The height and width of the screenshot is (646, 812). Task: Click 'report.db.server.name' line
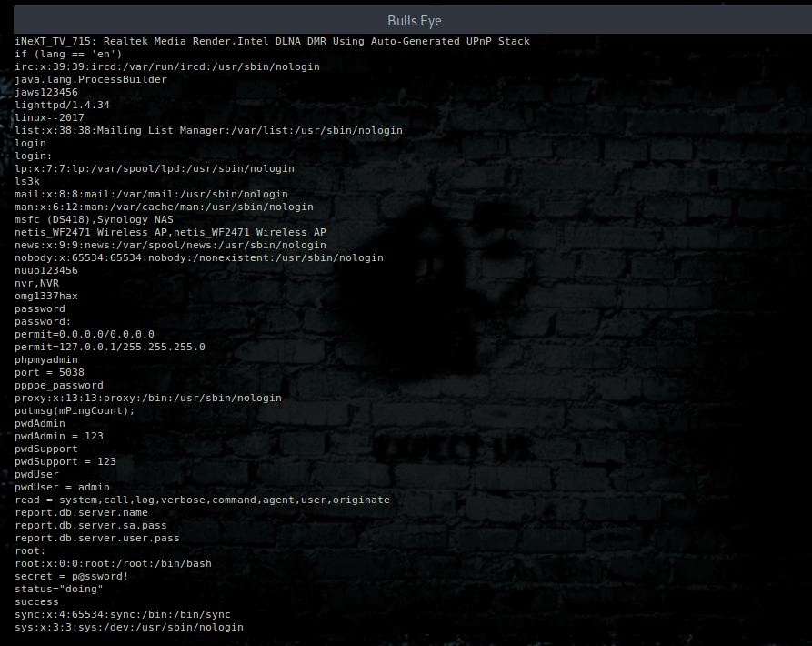coord(81,513)
